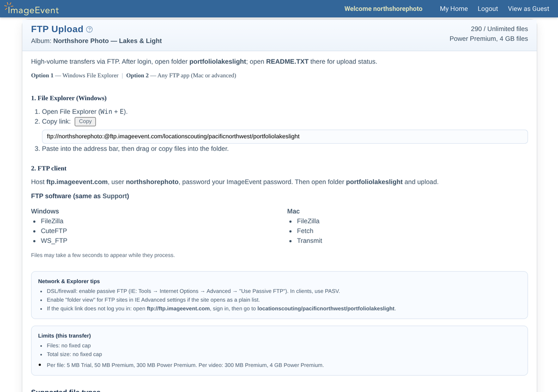
Task: Click album name Northshore Photo — Lakes & Light
Action: pyautogui.click(x=107, y=41)
